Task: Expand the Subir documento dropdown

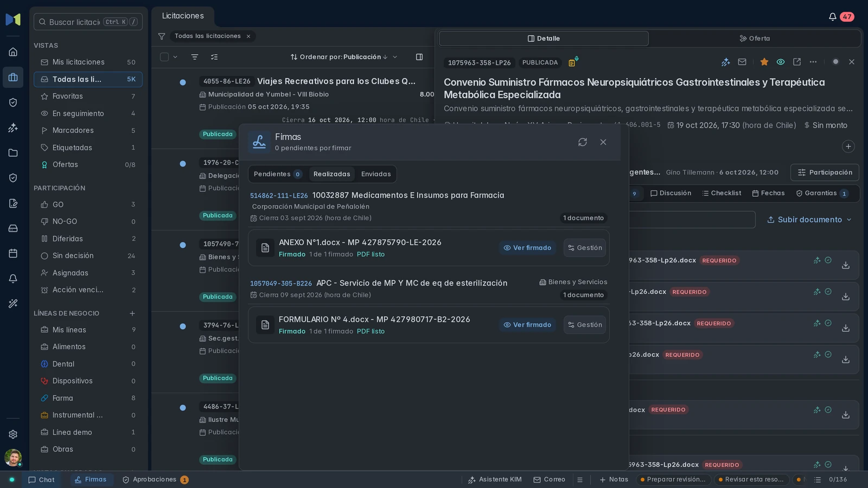Action: [x=809, y=220]
